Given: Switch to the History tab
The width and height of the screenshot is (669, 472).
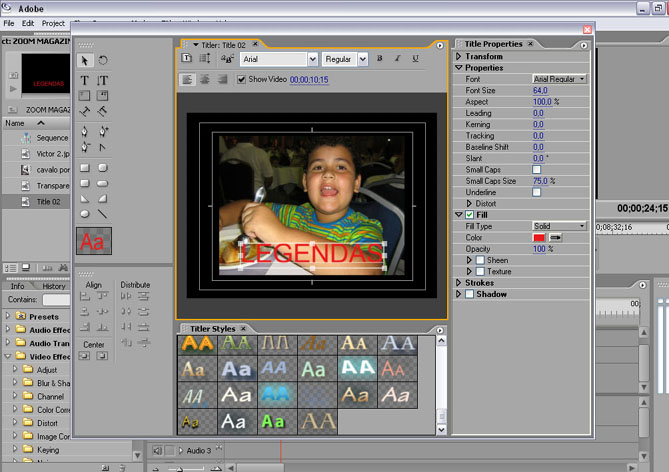Looking at the screenshot, I should (54, 286).
